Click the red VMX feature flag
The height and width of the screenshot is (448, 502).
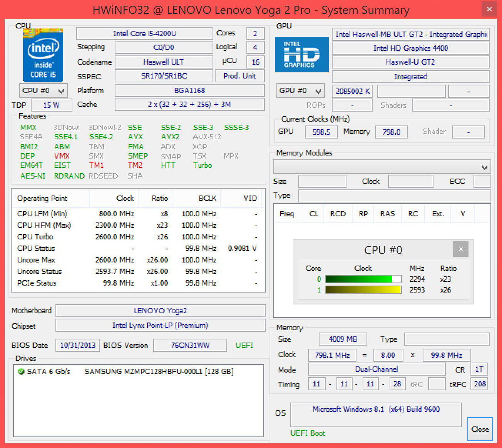click(62, 156)
